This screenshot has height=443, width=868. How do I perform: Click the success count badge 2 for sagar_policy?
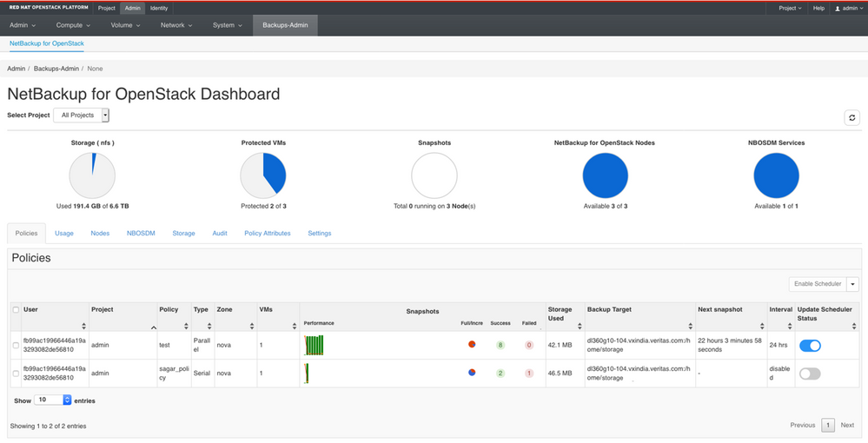(500, 374)
